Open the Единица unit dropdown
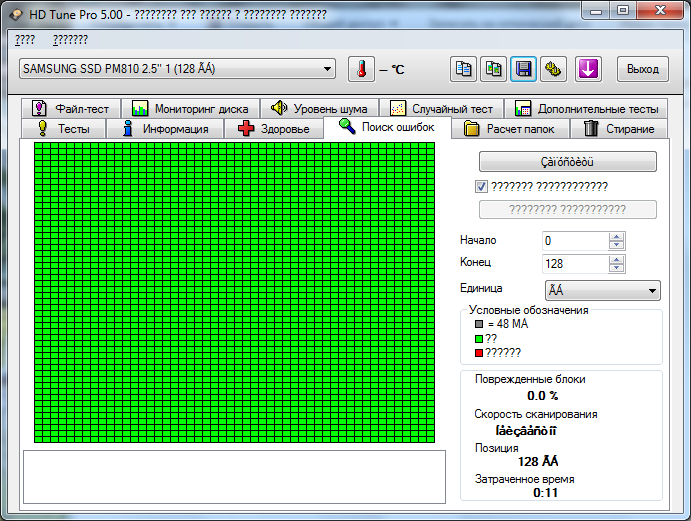This screenshot has height=521, width=691. click(602, 290)
